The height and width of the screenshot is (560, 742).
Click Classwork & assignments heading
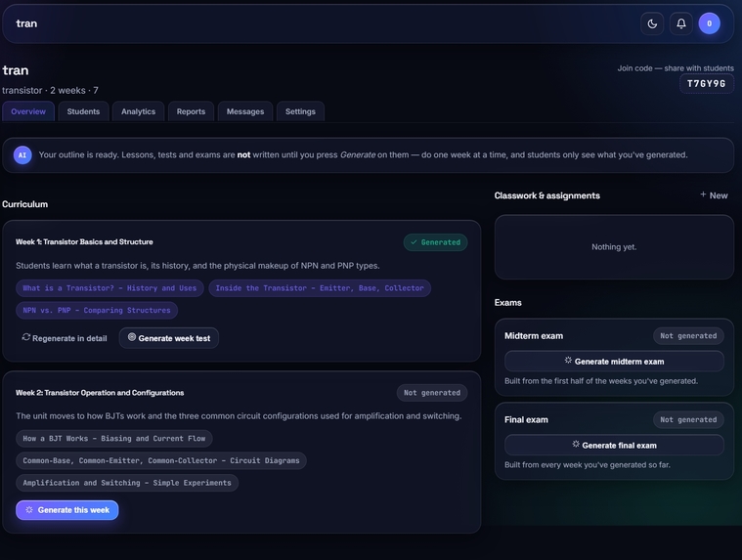tap(547, 195)
